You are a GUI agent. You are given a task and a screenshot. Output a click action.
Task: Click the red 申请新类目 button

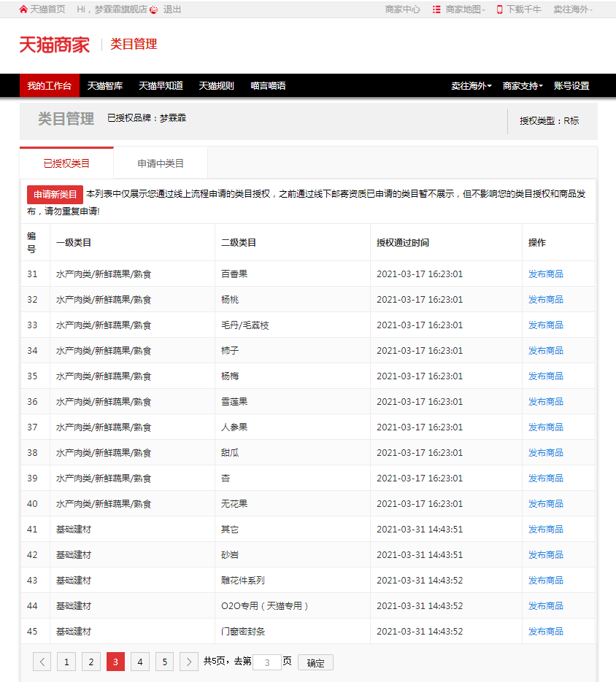coord(55,195)
